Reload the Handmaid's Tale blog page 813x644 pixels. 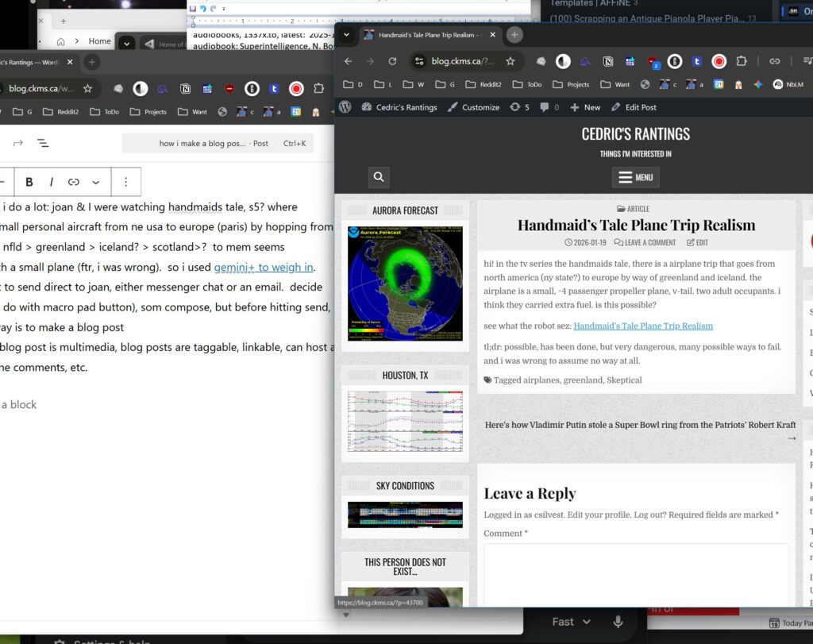[392, 61]
